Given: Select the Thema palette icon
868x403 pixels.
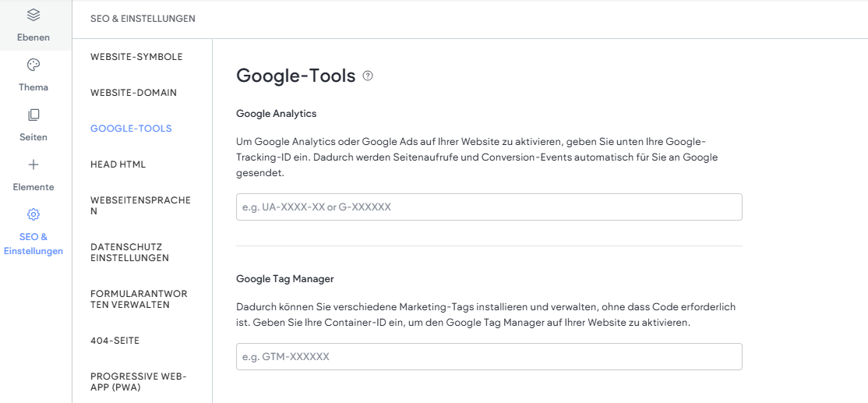Looking at the screenshot, I should point(34,65).
